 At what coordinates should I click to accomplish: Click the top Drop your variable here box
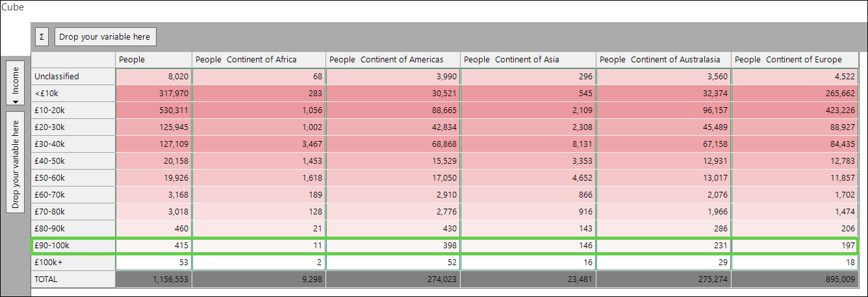pyautogui.click(x=105, y=37)
